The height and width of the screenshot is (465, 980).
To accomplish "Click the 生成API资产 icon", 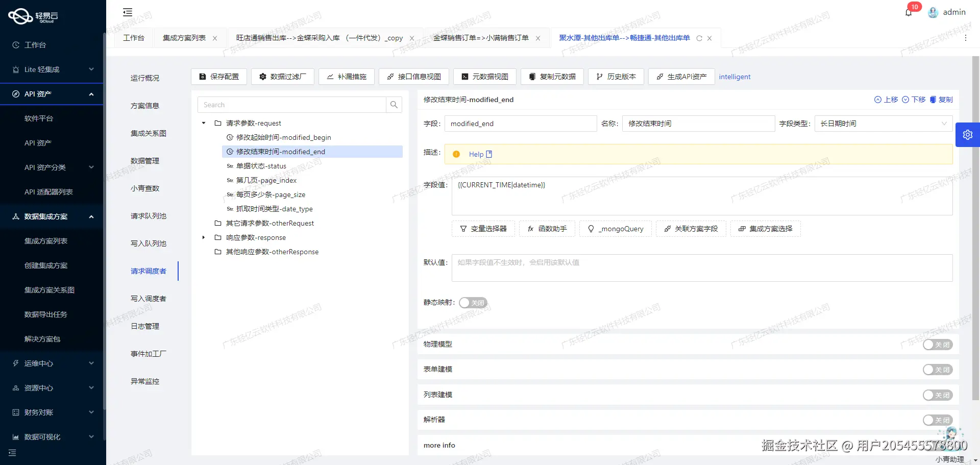I will tap(659, 77).
